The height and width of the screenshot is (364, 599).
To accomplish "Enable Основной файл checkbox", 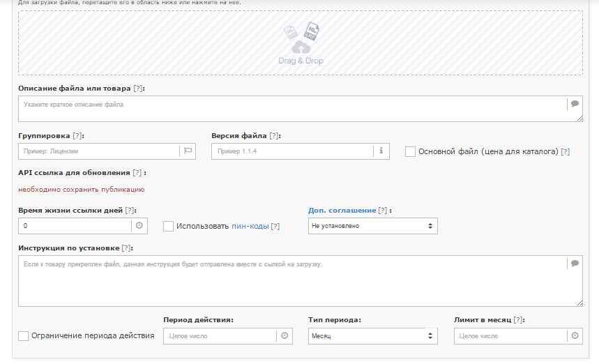I will (x=410, y=151).
